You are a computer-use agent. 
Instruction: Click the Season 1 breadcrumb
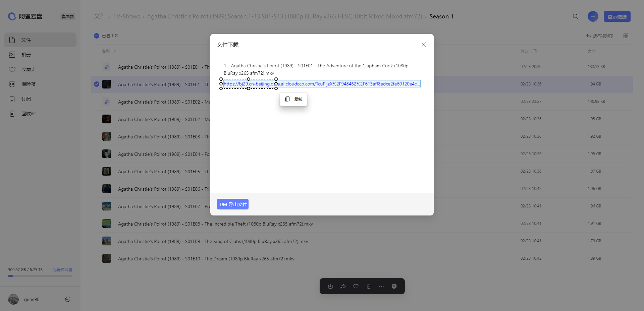441,16
